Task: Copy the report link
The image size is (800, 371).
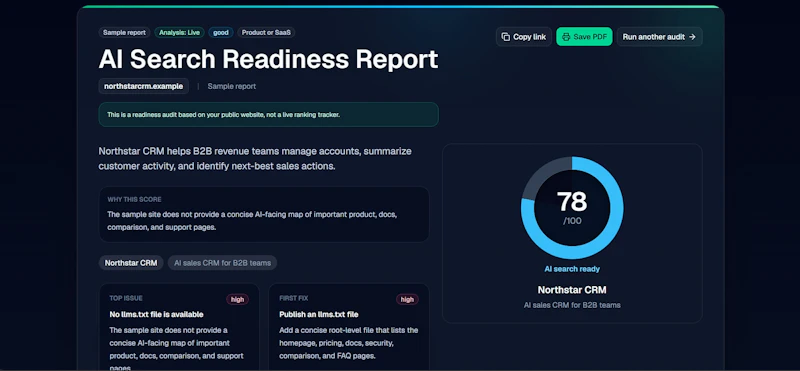Action: coord(523,37)
